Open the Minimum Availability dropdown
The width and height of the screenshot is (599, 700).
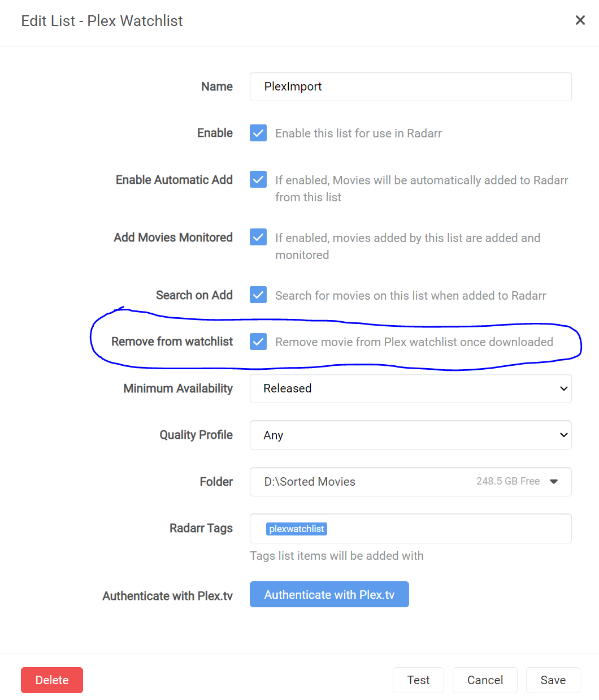[x=410, y=388]
